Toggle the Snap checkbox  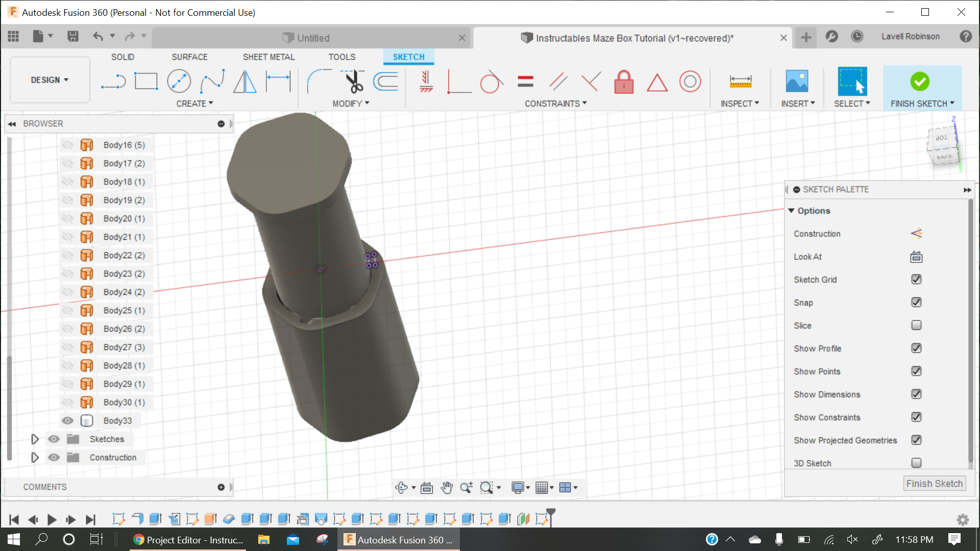pos(916,302)
